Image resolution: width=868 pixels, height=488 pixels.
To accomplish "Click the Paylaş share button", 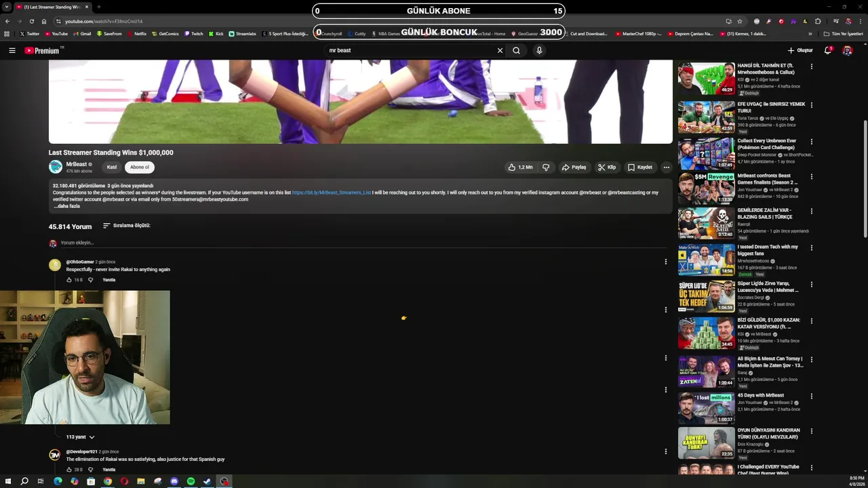I will (574, 167).
